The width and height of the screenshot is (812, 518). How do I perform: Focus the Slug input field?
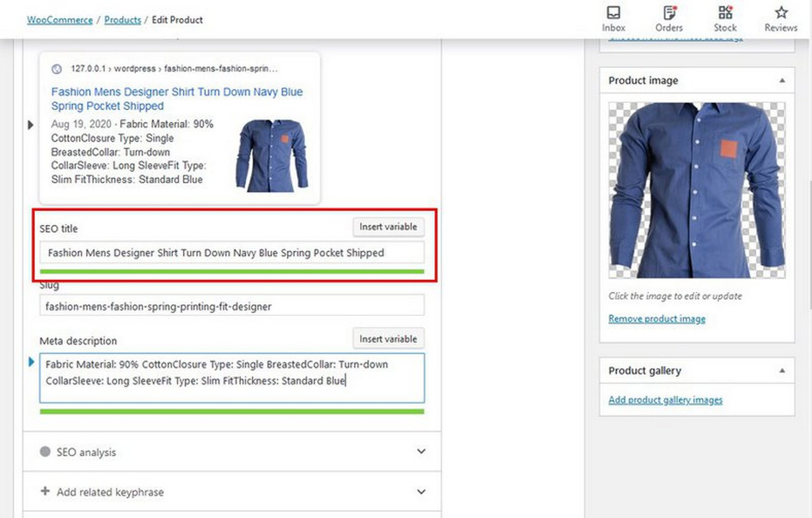coord(232,306)
